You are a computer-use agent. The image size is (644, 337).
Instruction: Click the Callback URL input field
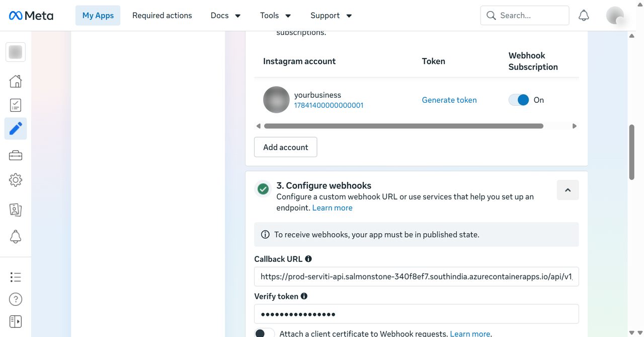pos(417,277)
